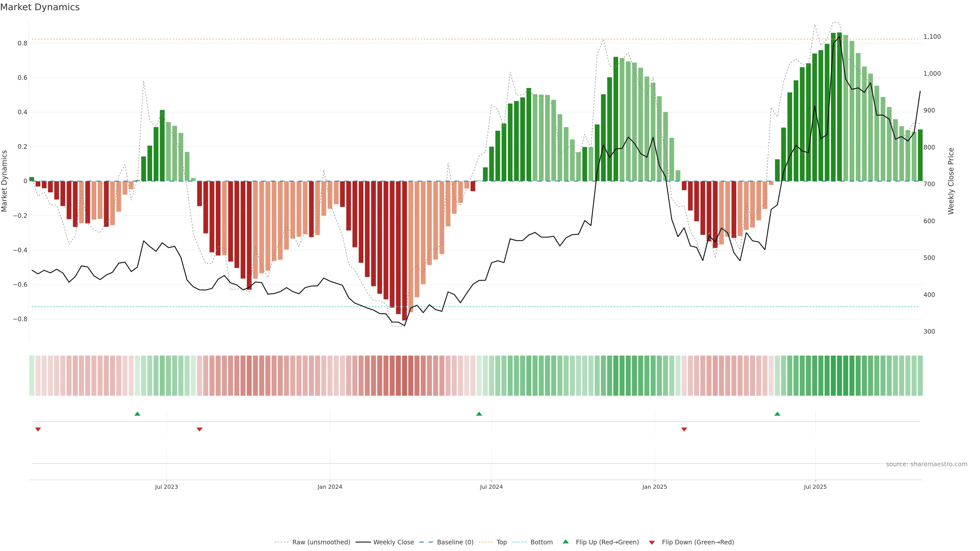This screenshot has height=551, width=980.
Task: Click the green triangle icon in legend
Action: click(566, 542)
